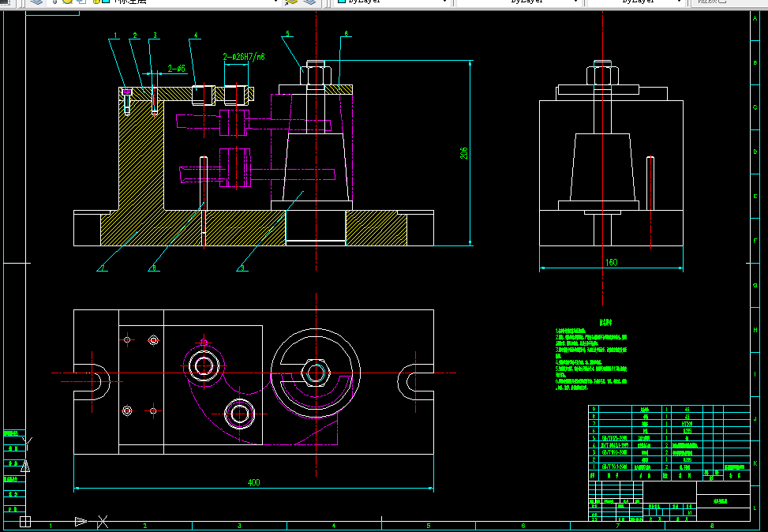
Task: Click part balloon number 4
Action: pyautogui.click(x=196, y=36)
